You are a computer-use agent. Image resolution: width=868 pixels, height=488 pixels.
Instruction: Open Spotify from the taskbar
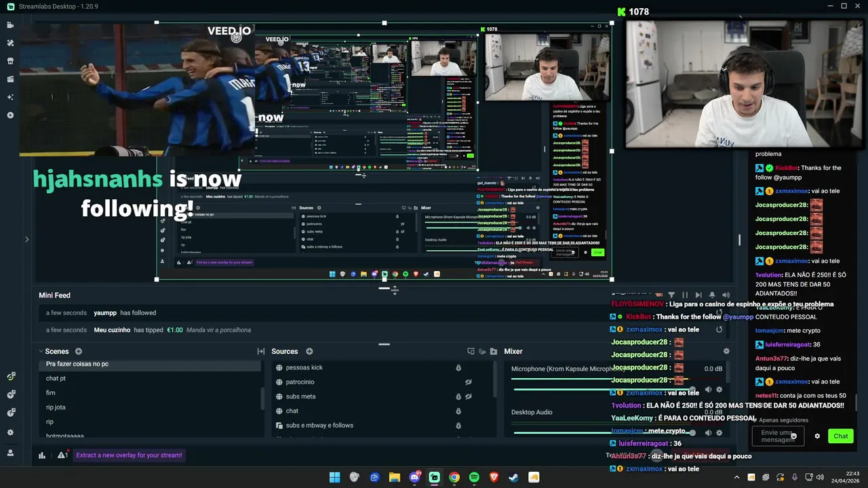(474, 477)
